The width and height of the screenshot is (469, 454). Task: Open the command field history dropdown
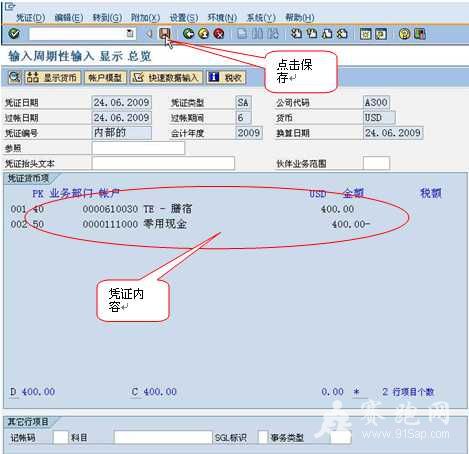(x=130, y=34)
